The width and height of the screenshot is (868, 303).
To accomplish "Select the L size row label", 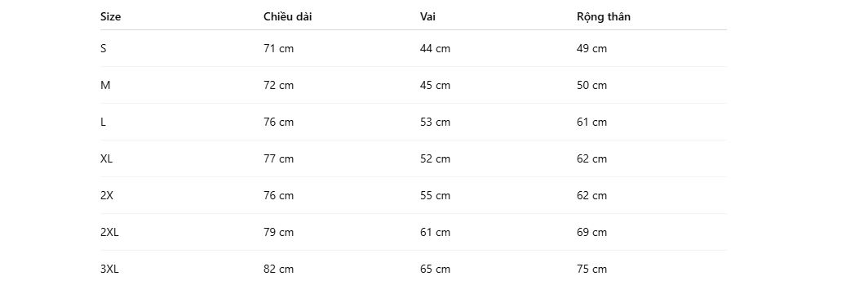I will [x=103, y=122].
